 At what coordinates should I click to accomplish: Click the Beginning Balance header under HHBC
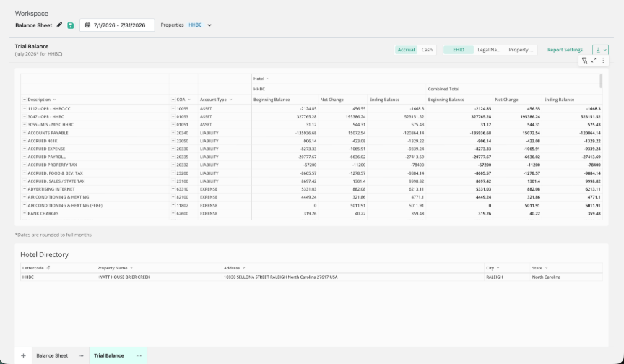(272, 100)
